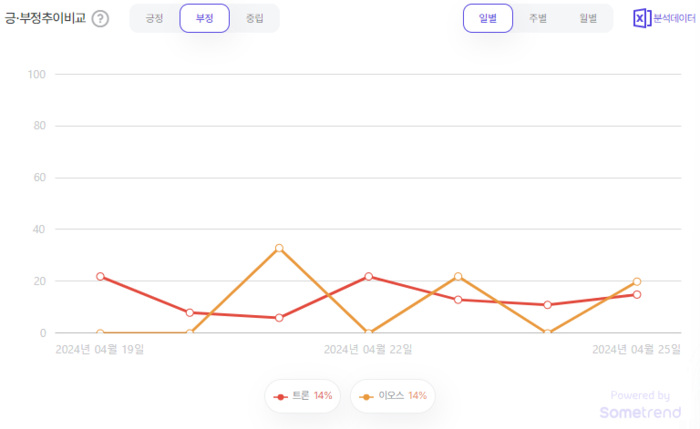
Task: Click the 2024년 04월 22일 axis label
Action: (x=368, y=349)
